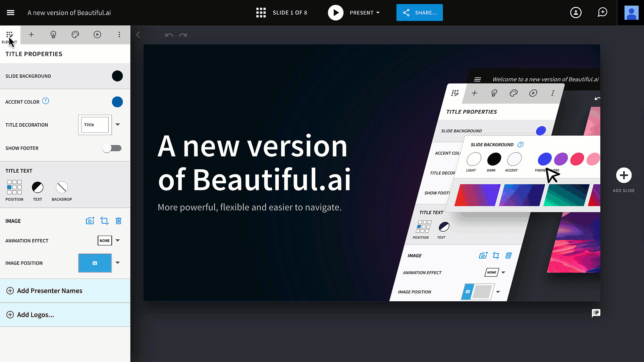
Task: Click the 'SLIDE 1 OF 8' label
Action: pos(290,13)
